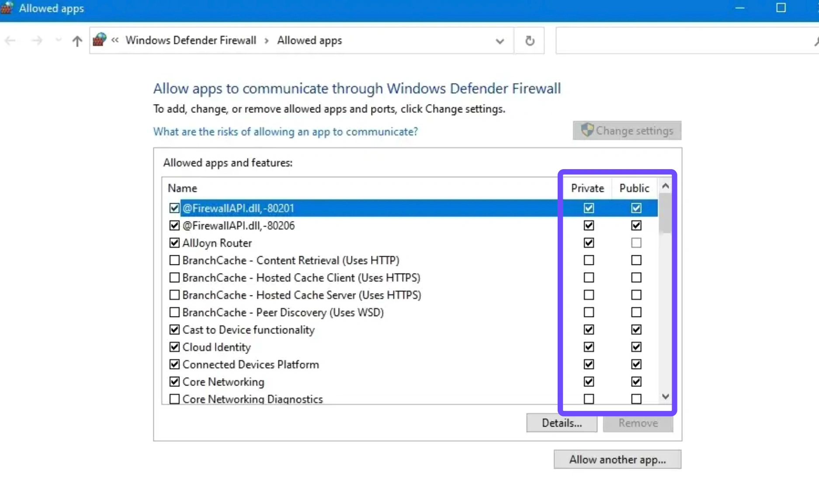
Task: Select BranchCache - Peer Discovery (Uses WSD) row
Action: [410, 312]
